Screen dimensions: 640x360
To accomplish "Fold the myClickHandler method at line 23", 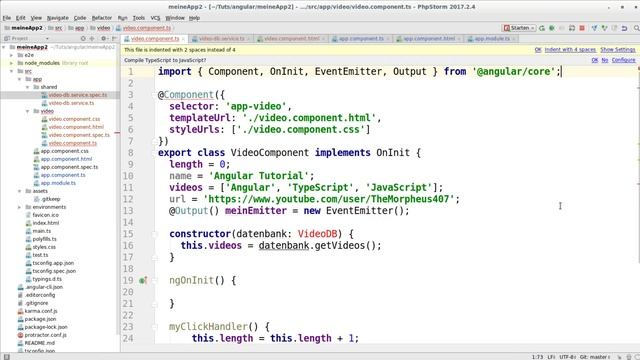I will coord(155,327).
